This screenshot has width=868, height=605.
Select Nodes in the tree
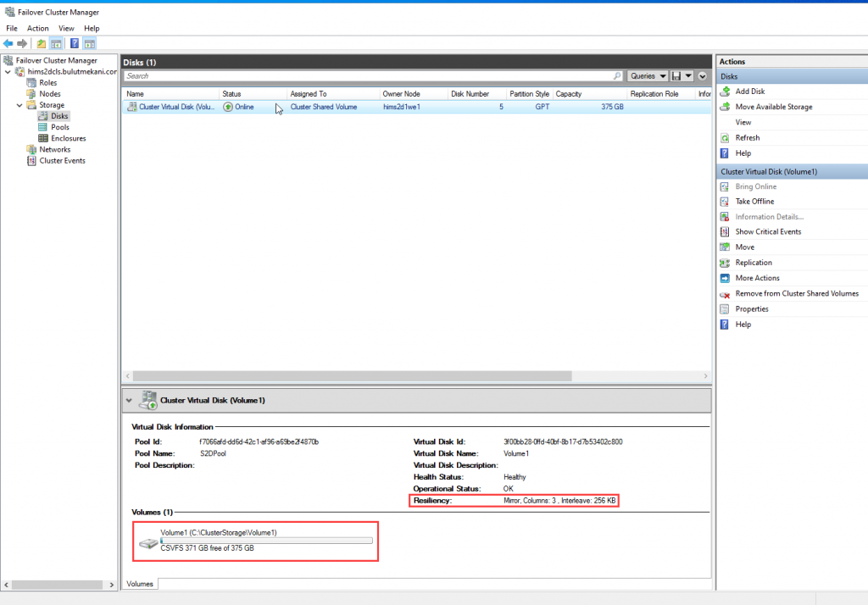[50, 93]
